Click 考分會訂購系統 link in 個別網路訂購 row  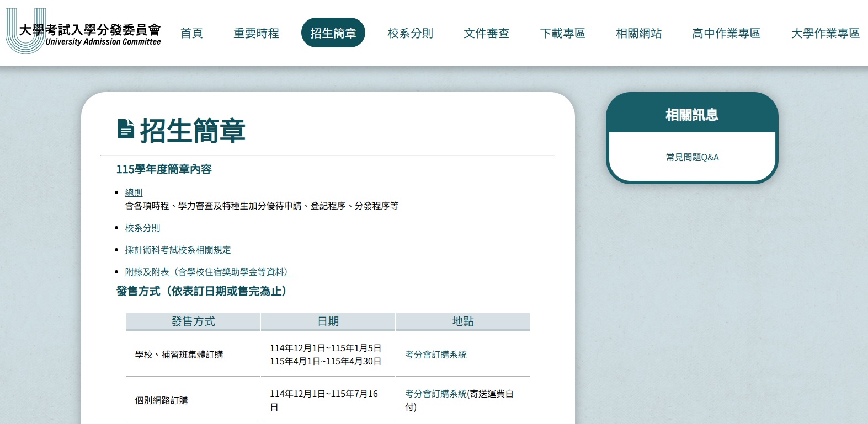(435, 394)
